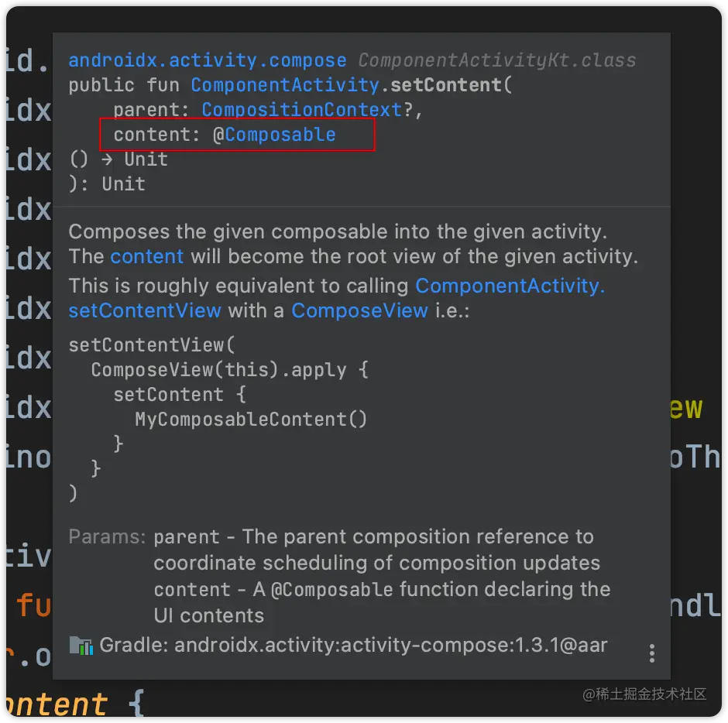The height and width of the screenshot is (723, 728).
Task: Click the Gradle library icon
Action: pos(81,646)
